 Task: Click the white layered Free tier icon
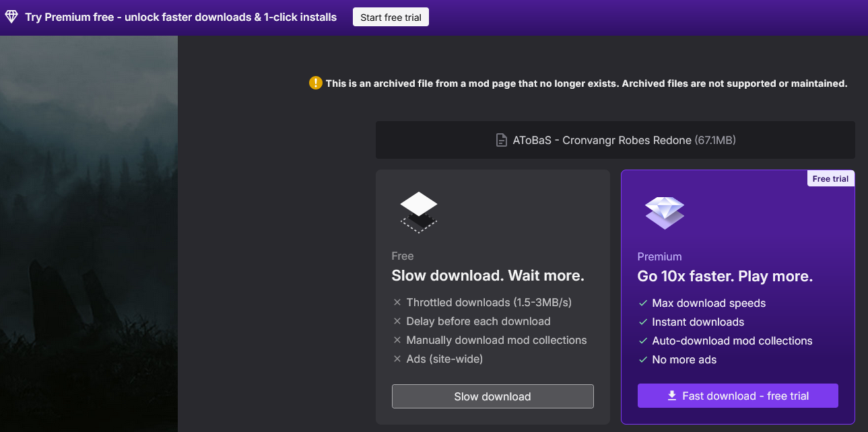pyautogui.click(x=419, y=212)
